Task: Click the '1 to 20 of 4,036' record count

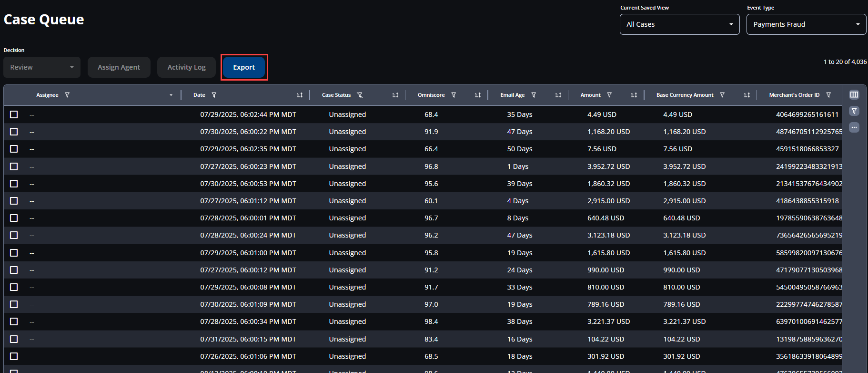Action: (x=845, y=62)
